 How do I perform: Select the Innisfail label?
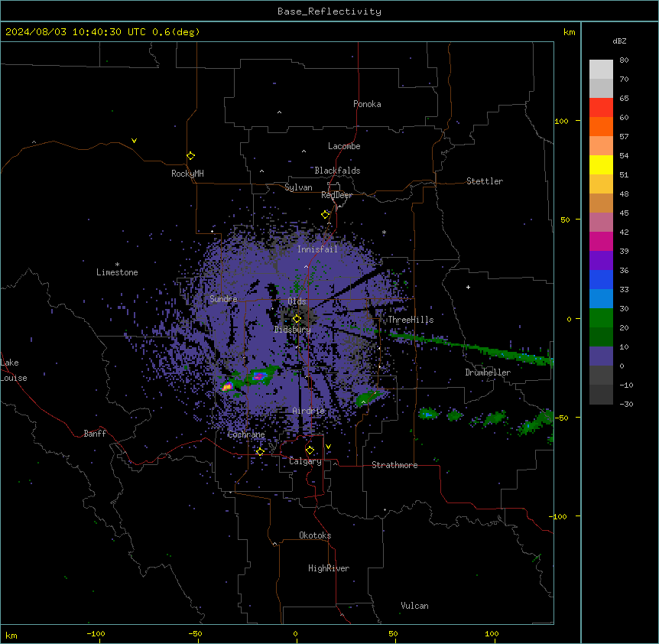(317, 249)
